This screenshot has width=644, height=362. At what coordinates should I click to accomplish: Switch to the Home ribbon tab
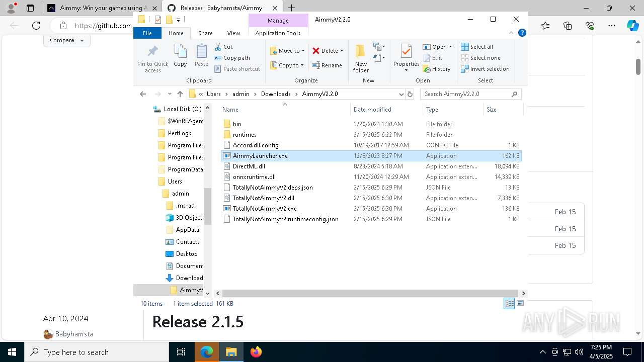tap(176, 33)
